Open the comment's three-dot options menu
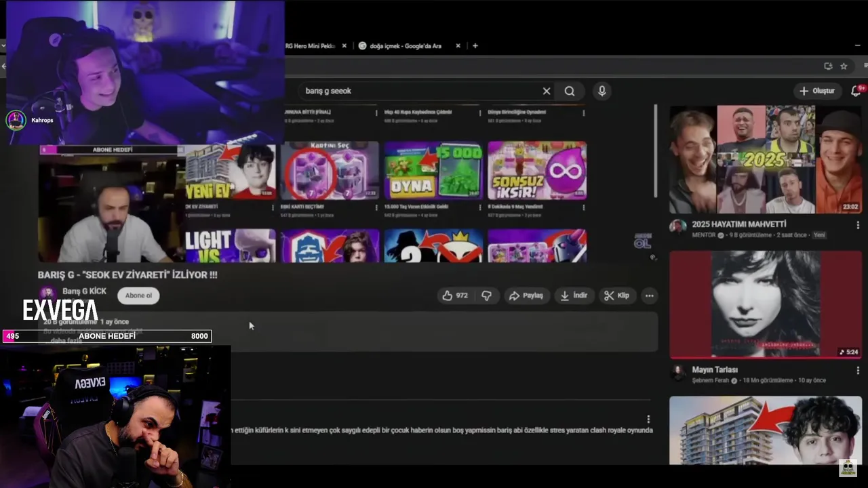 648,420
